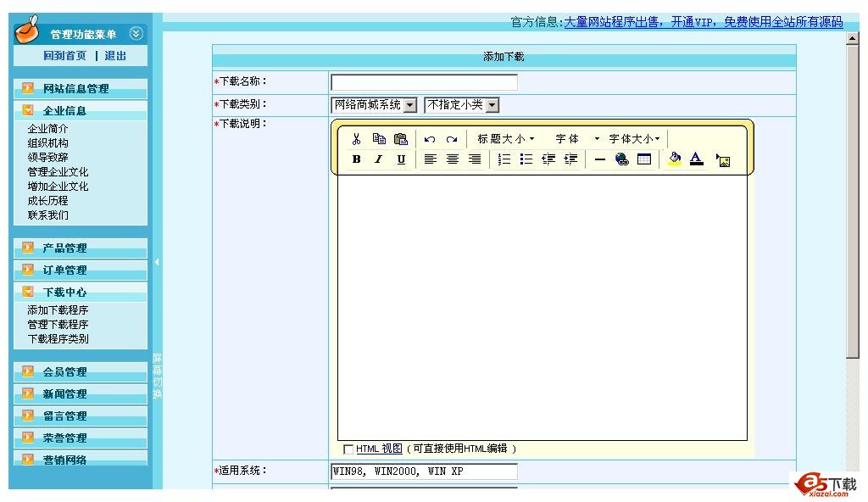
Task: Open 添加下载程序 menu item
Action: (x=58, y=310)
